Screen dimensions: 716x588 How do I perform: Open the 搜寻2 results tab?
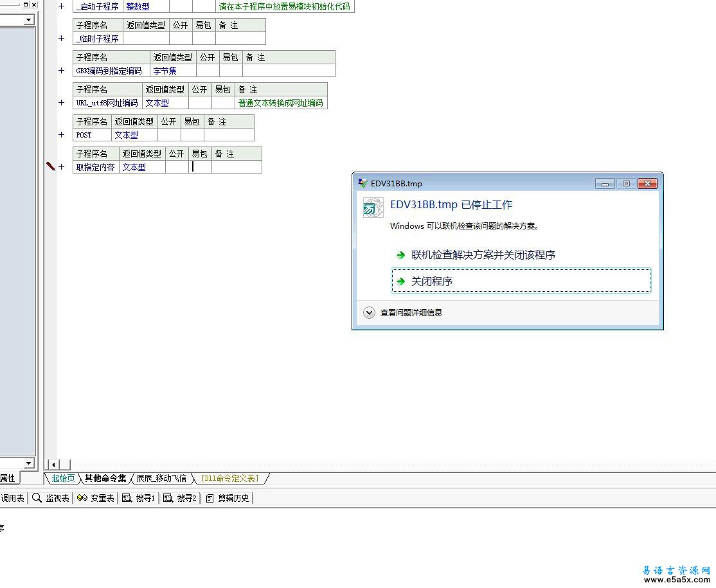pyautogui.click(x=180, y=498)
